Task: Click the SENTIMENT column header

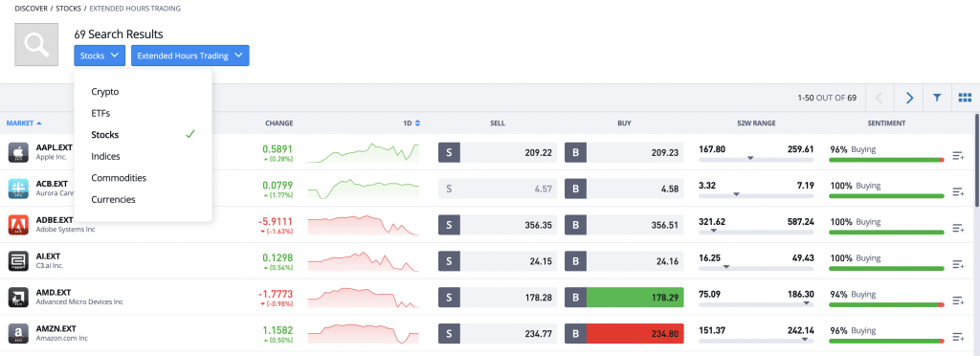Action: tap(886, 123)
